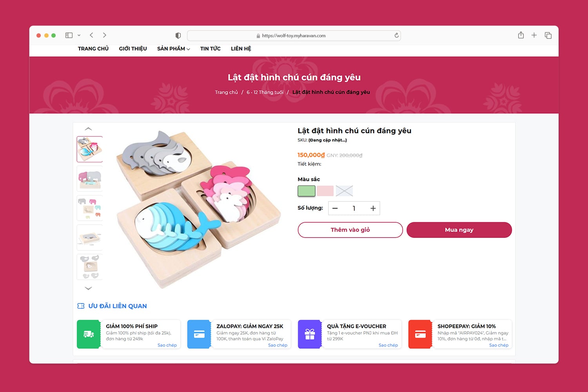
Task: Reload the page with the refresh icon
Action: coord(396,35)
